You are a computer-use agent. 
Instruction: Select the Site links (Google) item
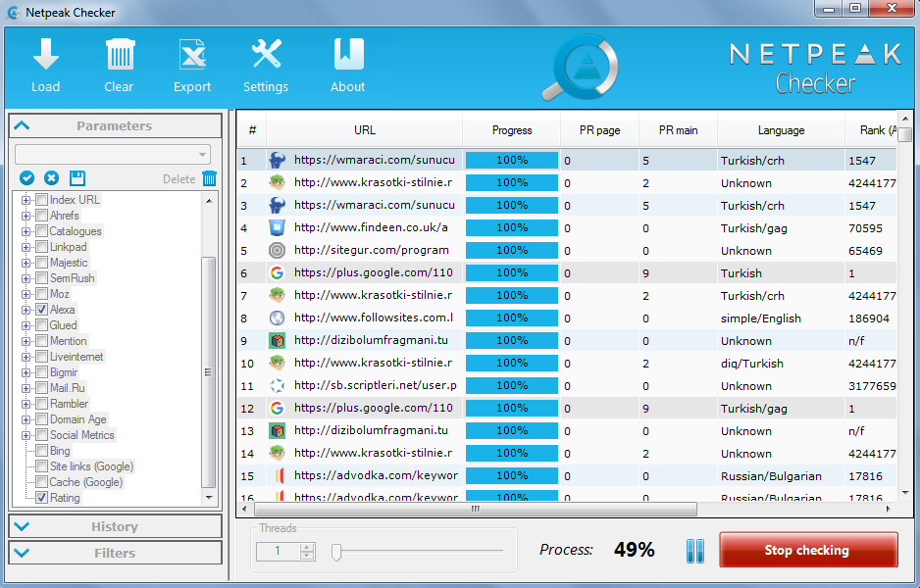(91, 466)
